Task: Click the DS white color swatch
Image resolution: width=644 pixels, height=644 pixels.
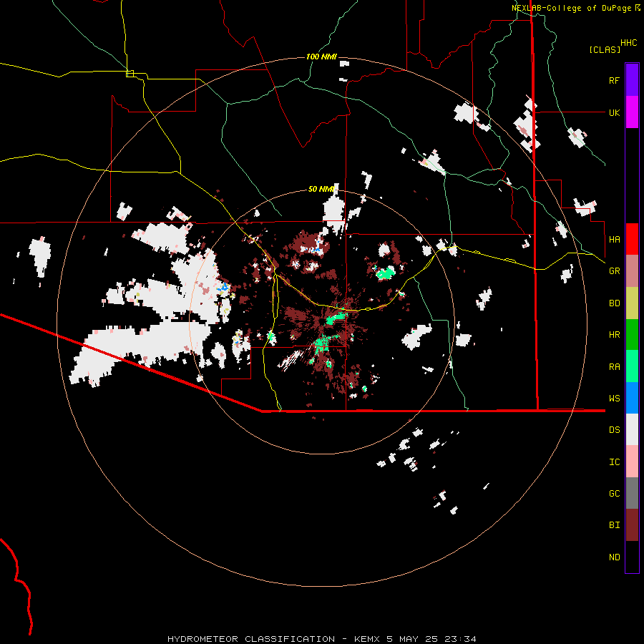Action: click(632, 429)
